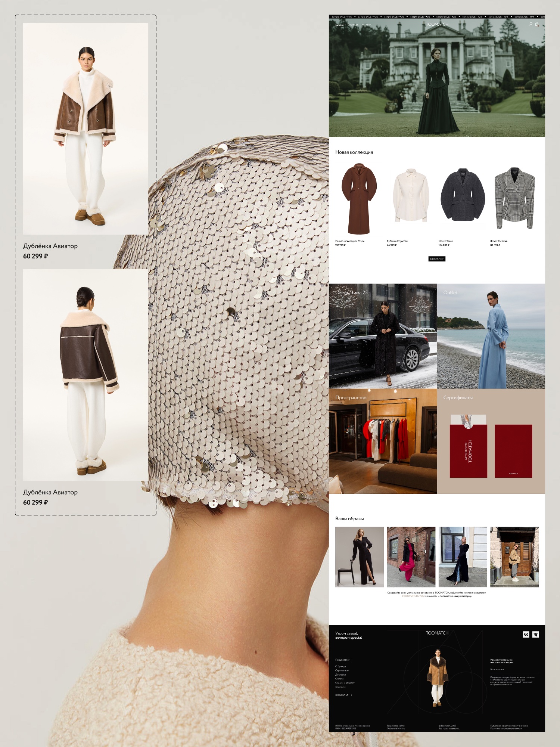560x747 pixels.
Task: Open the Оплата footer link
Action: (339, 679)
